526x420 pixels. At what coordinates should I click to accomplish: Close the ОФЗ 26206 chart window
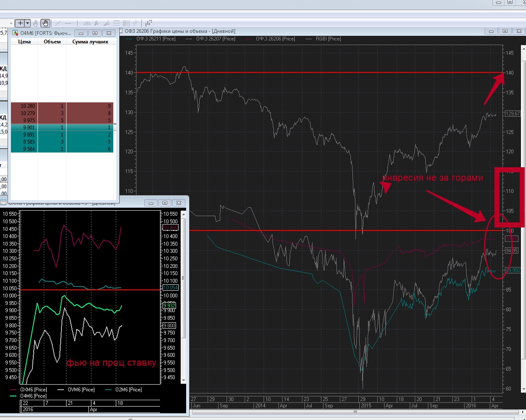tap(519, 31)
